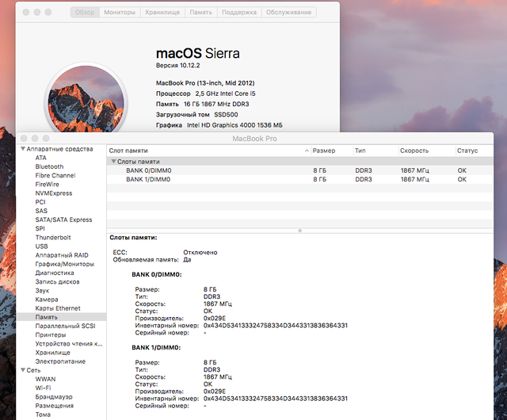Open Графика/Мониторы in the sidebar

tap(65, 263)
